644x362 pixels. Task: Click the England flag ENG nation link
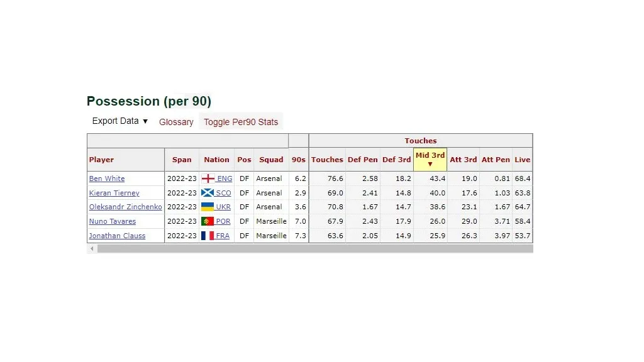(x=217, y=178)
